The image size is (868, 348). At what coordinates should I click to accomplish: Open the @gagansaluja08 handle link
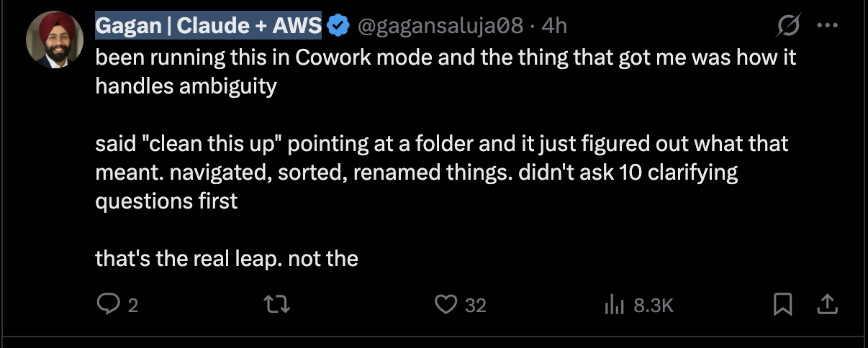pyautogui.click(x=440, y=26)
